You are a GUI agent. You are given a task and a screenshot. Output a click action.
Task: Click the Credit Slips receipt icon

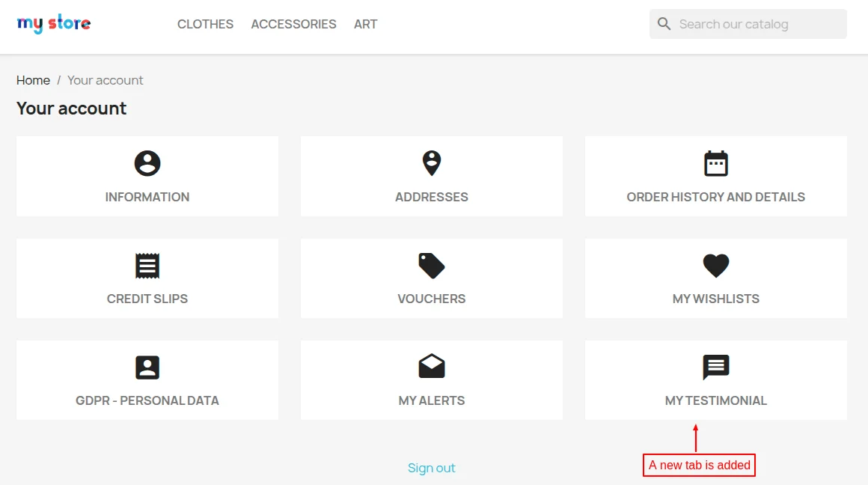pyautogui.click(x=147, y=265)
